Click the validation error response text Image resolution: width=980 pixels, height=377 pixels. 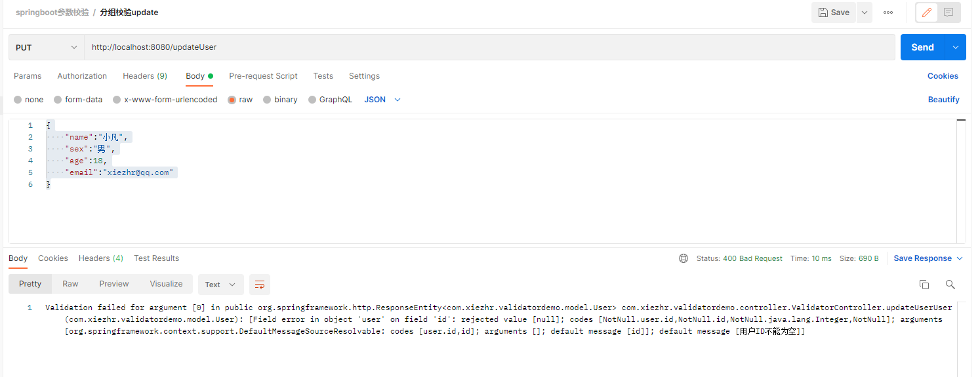pos(499,319)
